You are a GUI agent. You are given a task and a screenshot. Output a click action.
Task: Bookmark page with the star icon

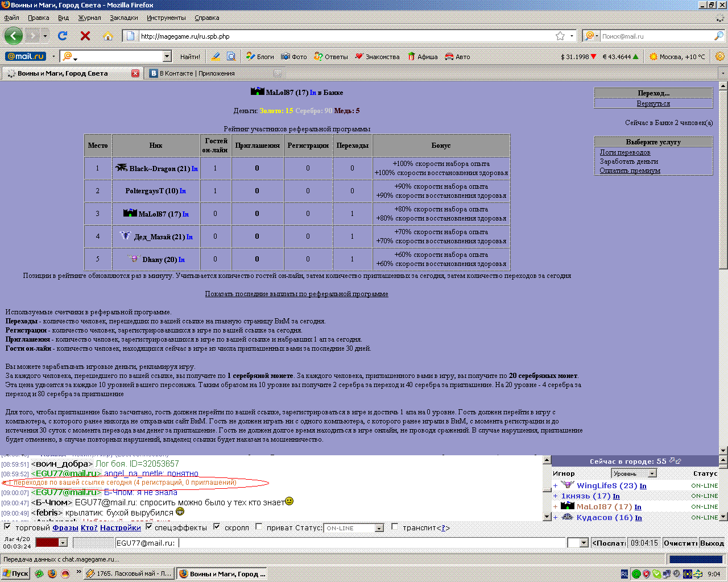(x=560, y=36)
